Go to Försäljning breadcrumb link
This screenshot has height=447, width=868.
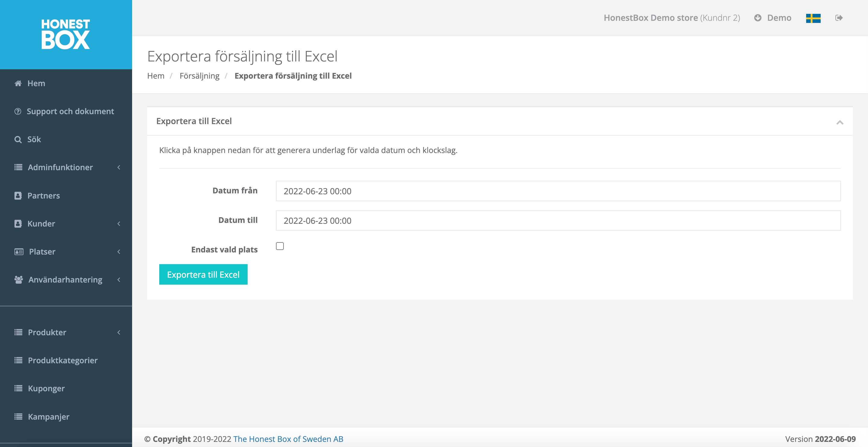pyautogui.click(x=199, y=76)
